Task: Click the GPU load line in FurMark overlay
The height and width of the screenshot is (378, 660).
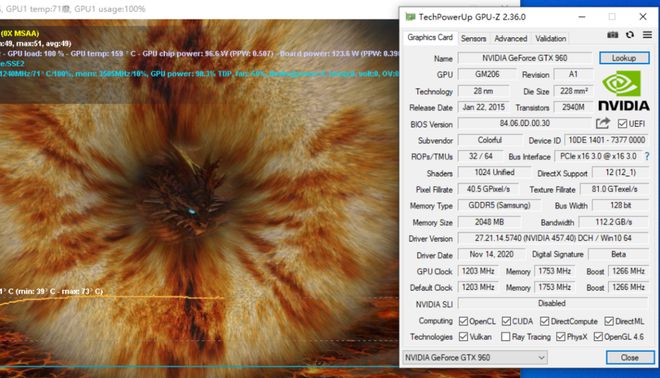Action: pos(199,53)
